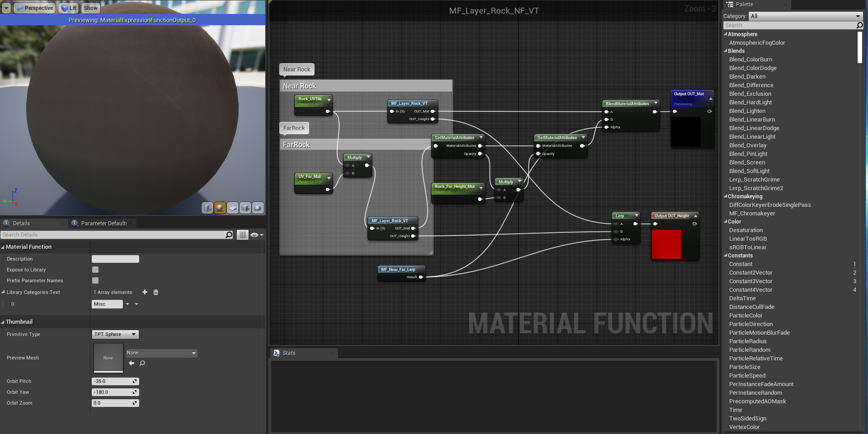The height and width of the screenshot is (434, 868).
Task: Check the Prefix Parameter Names box
Action: 95,280
